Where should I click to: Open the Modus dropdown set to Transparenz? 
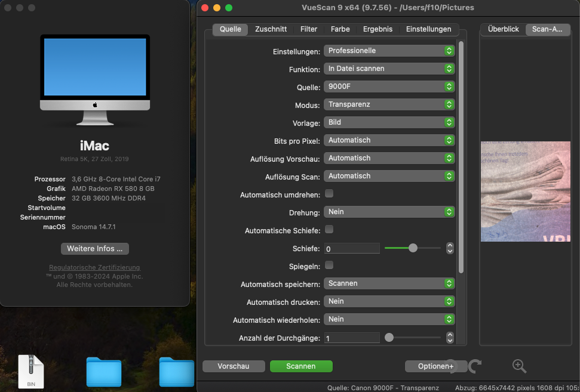tap(389, 104)
